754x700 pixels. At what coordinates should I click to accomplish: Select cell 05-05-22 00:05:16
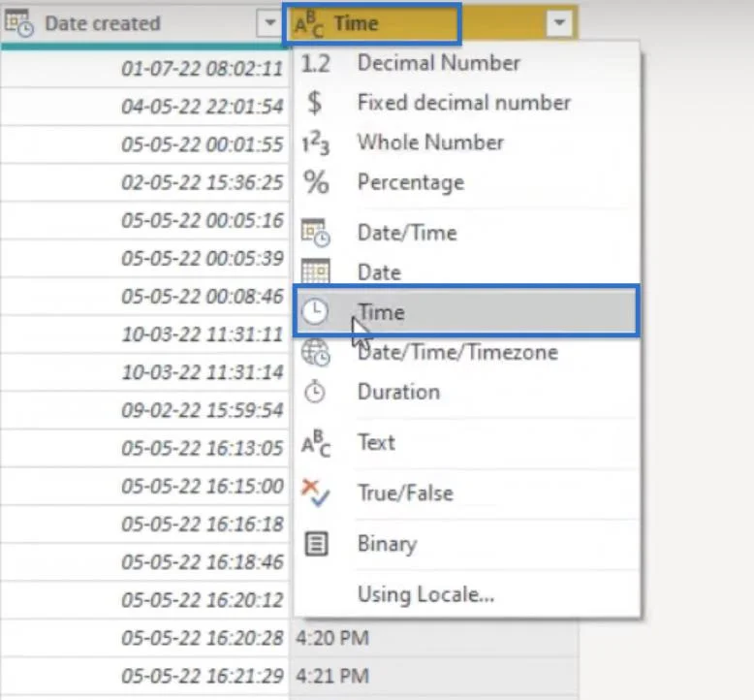pos(144,220)
